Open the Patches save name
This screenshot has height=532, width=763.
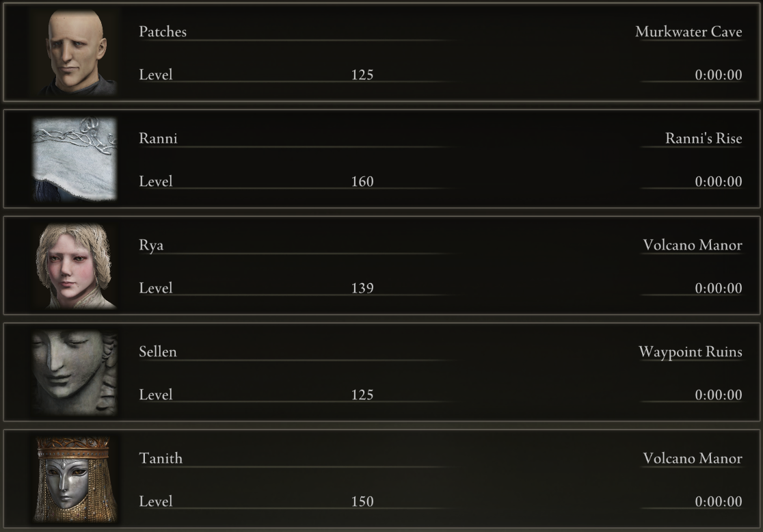[163, 31]
